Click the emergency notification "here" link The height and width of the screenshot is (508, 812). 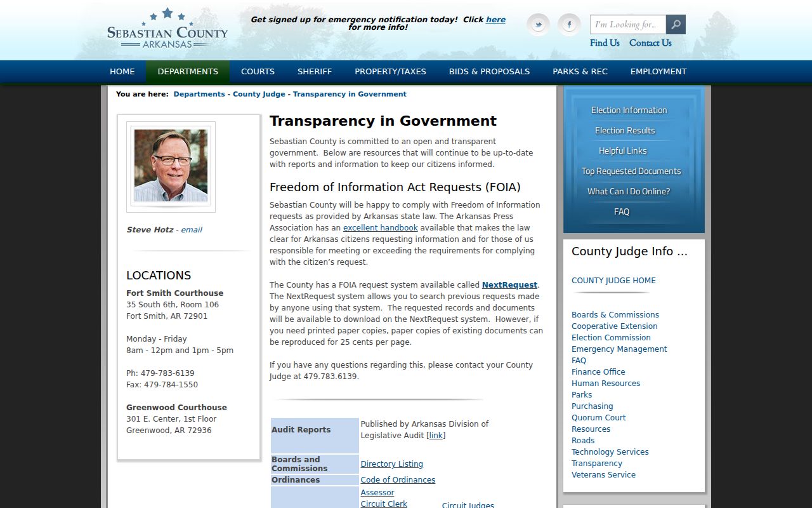[495, 20]
